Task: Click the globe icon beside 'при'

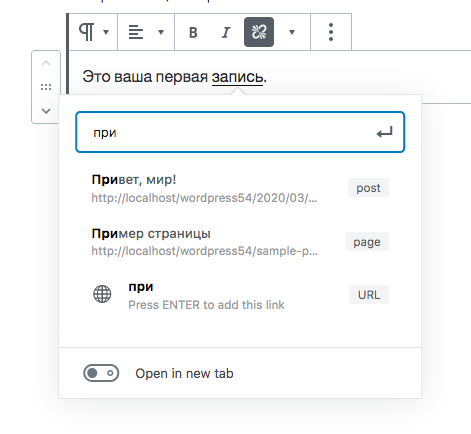Action: tap(102, 294)
